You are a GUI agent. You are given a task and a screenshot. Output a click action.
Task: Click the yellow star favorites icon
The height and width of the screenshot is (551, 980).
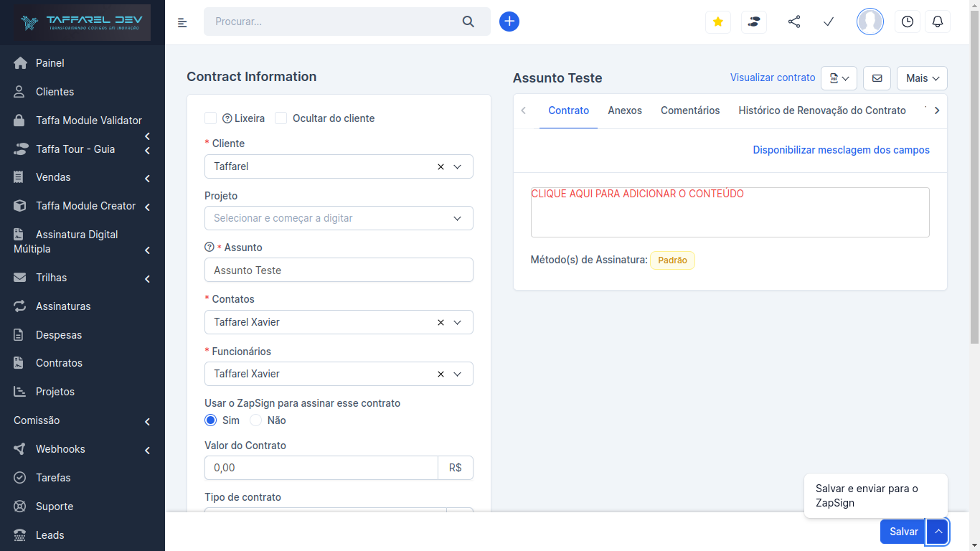(x=717, y=22)
